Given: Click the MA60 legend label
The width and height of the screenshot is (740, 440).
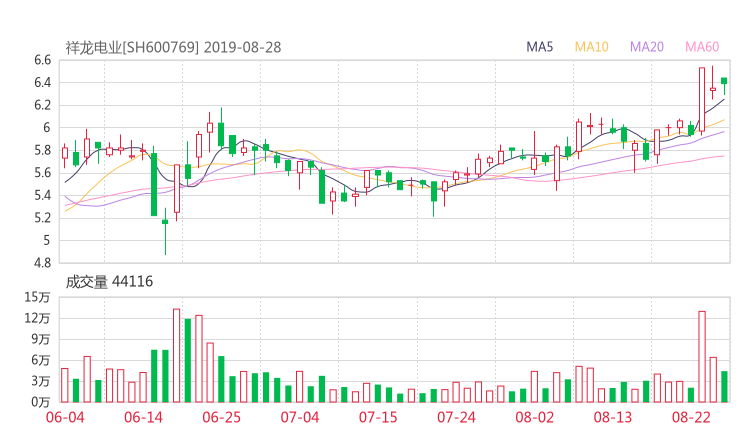Looking at the screenshot, I should 701,46.
